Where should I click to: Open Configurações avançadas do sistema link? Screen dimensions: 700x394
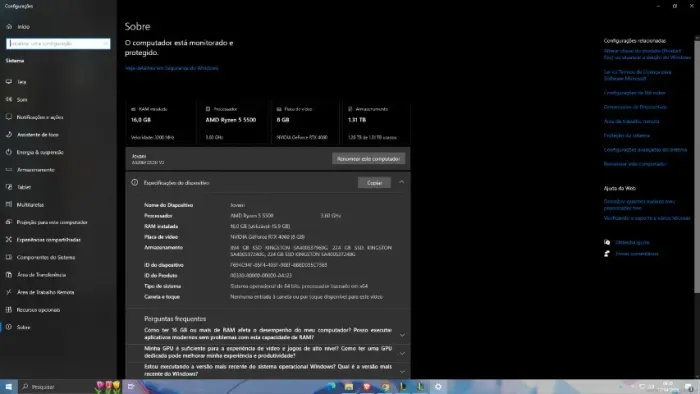645,150
